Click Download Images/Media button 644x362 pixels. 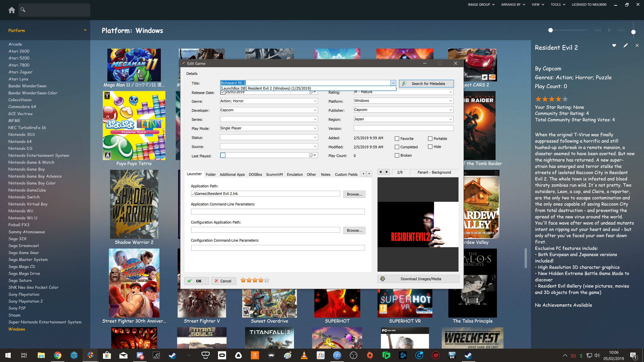(x=418, y=279)
